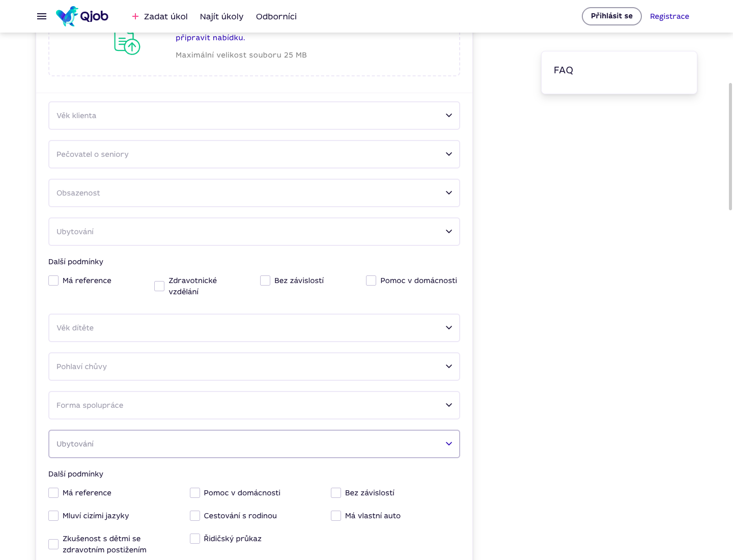
Task: Expand the Věk dítěte dropdown
Action: pos(254,328)
